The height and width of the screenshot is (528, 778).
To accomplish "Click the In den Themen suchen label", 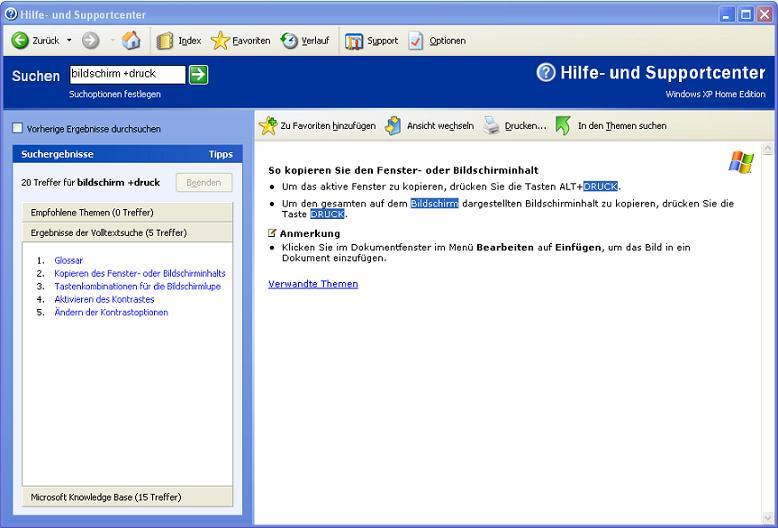I will point(622,126).
